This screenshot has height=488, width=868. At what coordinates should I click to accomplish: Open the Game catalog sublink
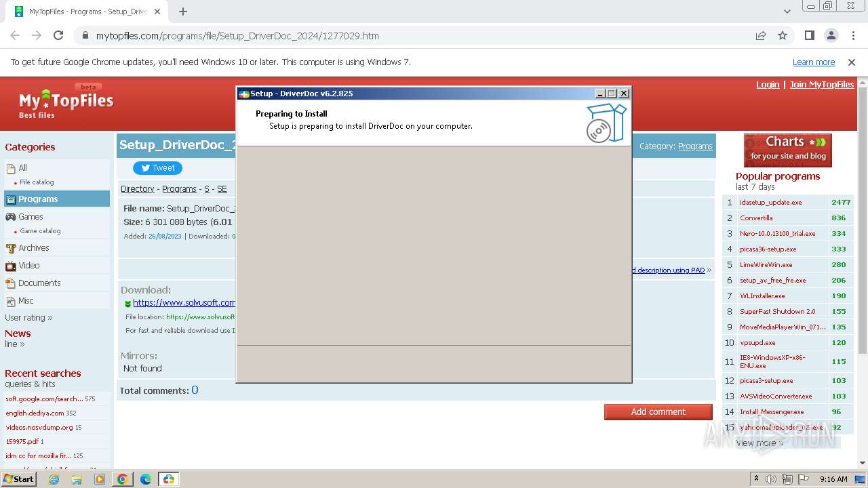[x=40, y=231]
